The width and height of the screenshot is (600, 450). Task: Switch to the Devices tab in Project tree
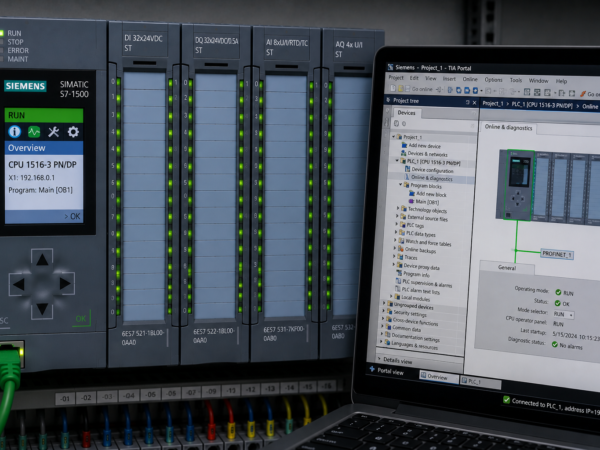coord(406,113)
